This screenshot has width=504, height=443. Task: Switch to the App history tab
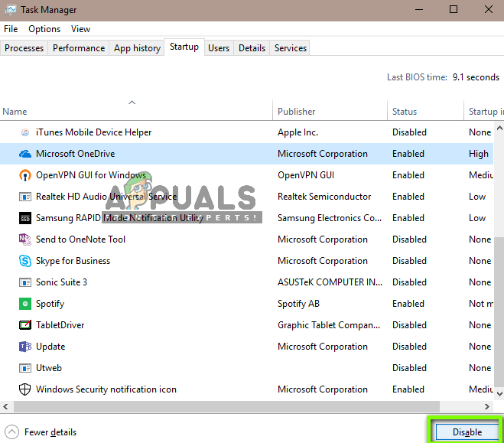137,48
